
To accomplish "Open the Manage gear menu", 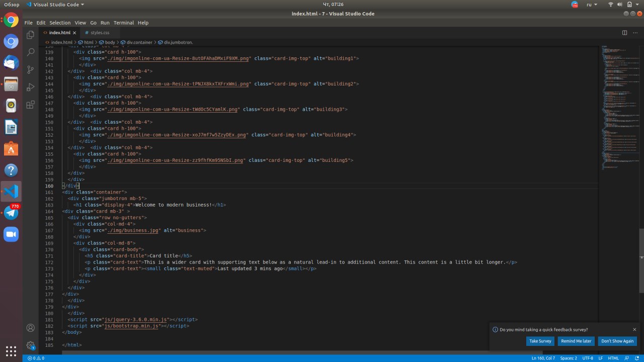I will click(x=30, y=345).
